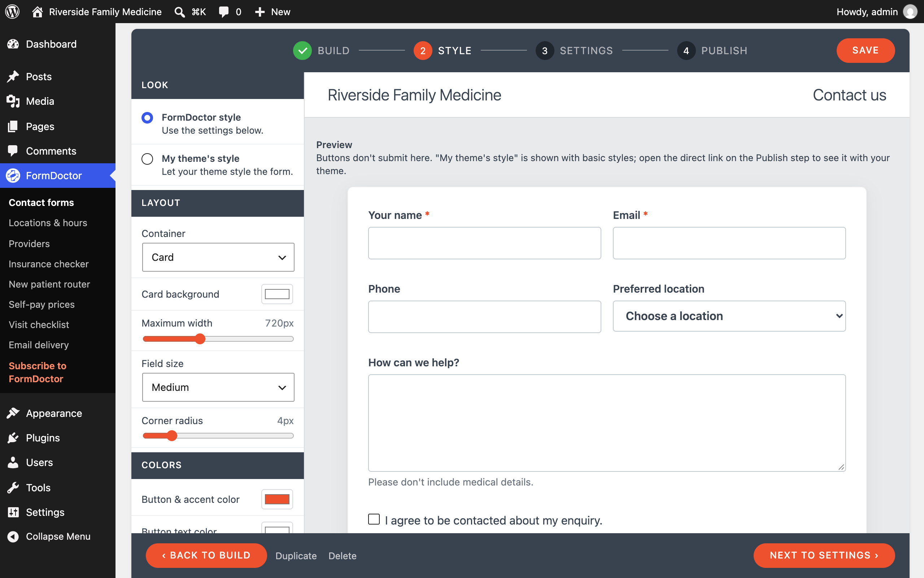Image resolution: width=924 pixels, height=578 pixels.
Task: Open Insurance checker submenu item
Action: point(48,264)
